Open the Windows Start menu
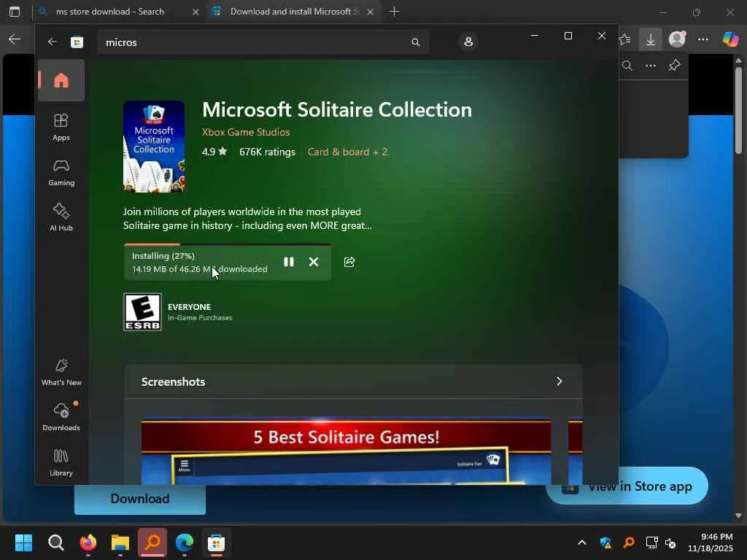Image resolution: width=747 pixels, height=560 pixels. pyautogui.click(x=23, y=542)
